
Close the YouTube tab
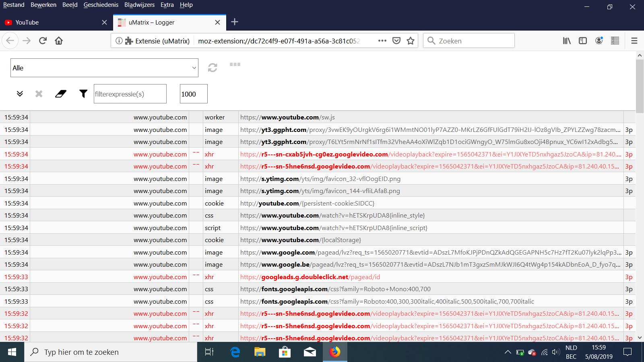tap(104, 23)
